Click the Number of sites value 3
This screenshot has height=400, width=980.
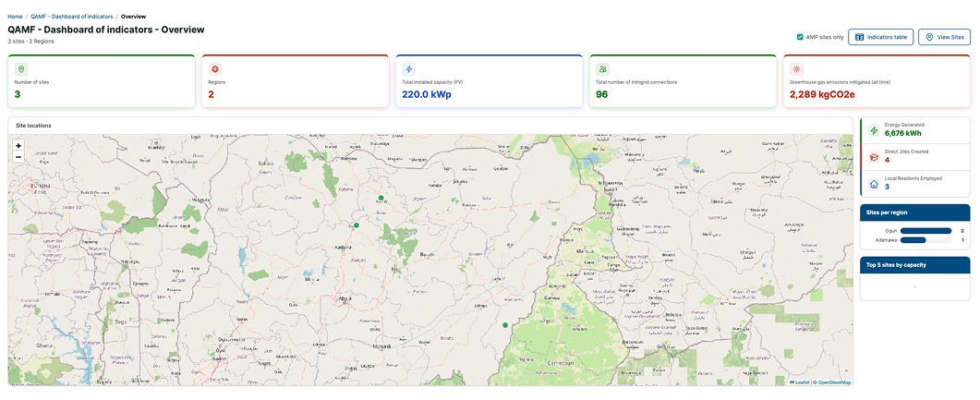click(18, 95)
